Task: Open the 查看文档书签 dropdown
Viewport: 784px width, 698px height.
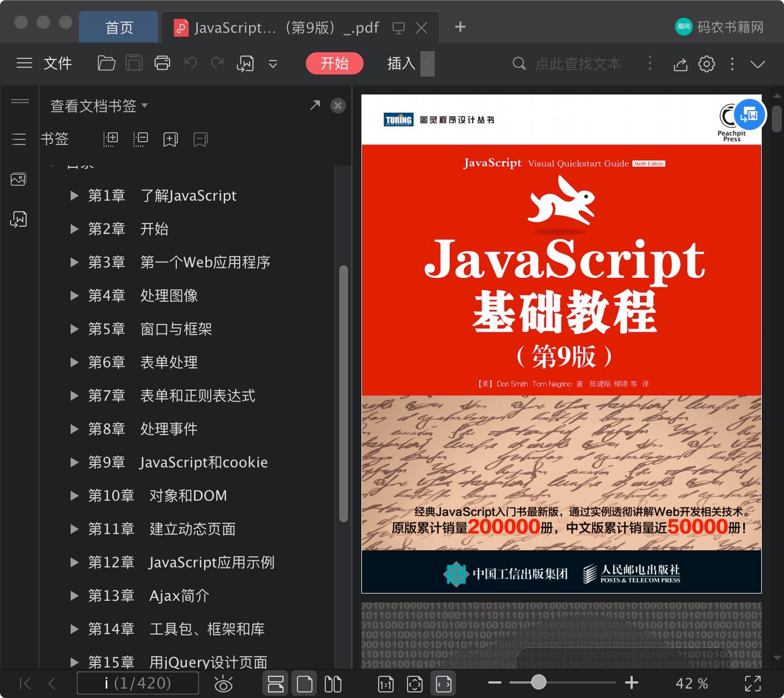Action: click(99, 106)
